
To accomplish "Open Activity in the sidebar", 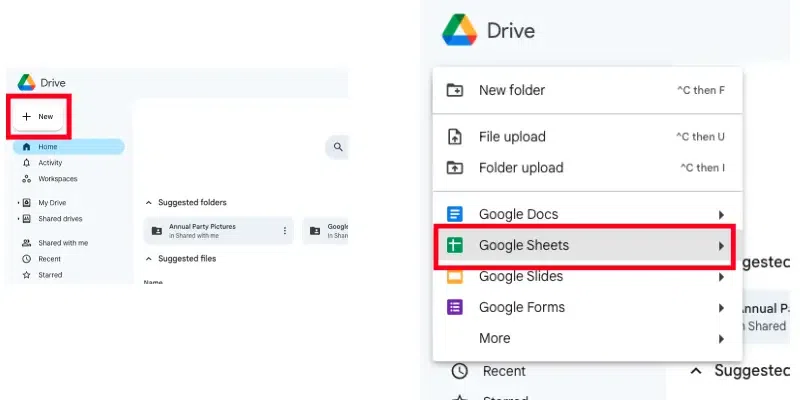I will coord(50,163).
